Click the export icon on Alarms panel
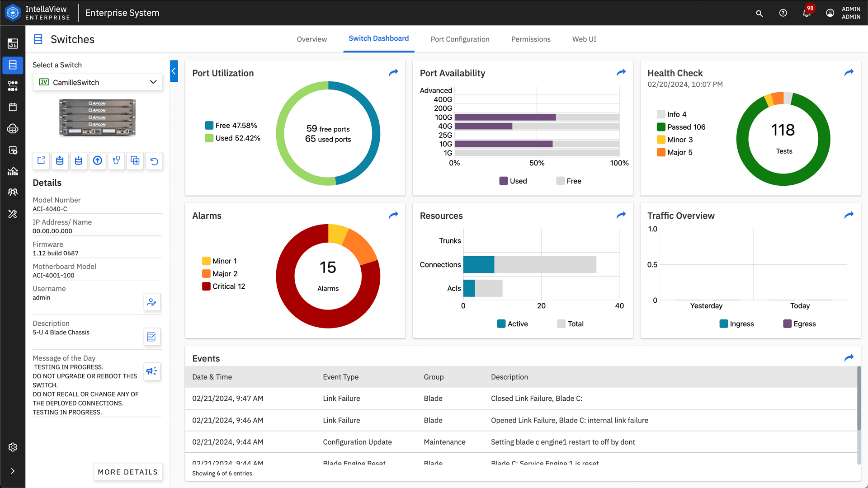The image size is (868, 488). pos(393,215)
